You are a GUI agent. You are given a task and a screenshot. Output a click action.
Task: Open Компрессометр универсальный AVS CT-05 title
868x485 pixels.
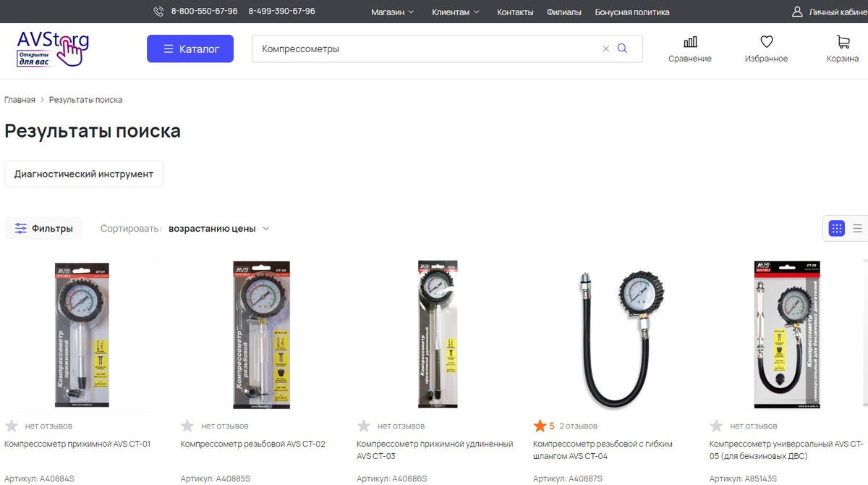[x=787, y=450]
